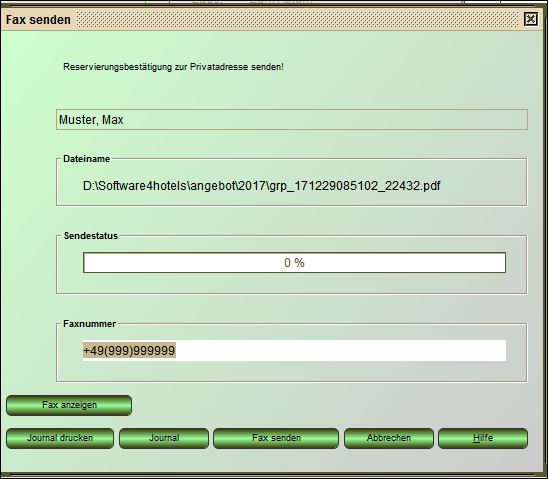This screenshot has width=548, height=479.
Task: Click the Sendestatus progress bar
Action: 294,263
